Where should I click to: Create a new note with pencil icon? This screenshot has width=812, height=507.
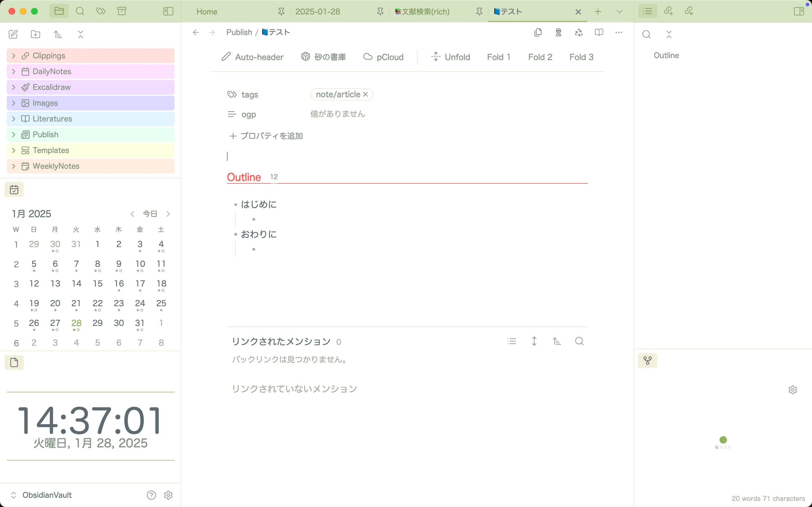[x=13, y=34]
